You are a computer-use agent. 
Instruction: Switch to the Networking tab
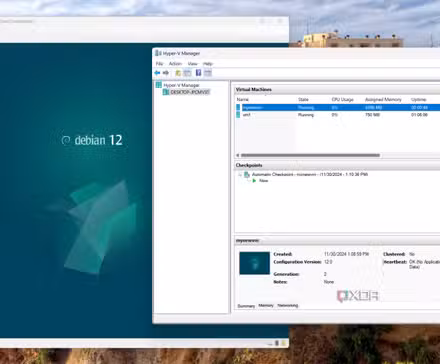point(288,305)
